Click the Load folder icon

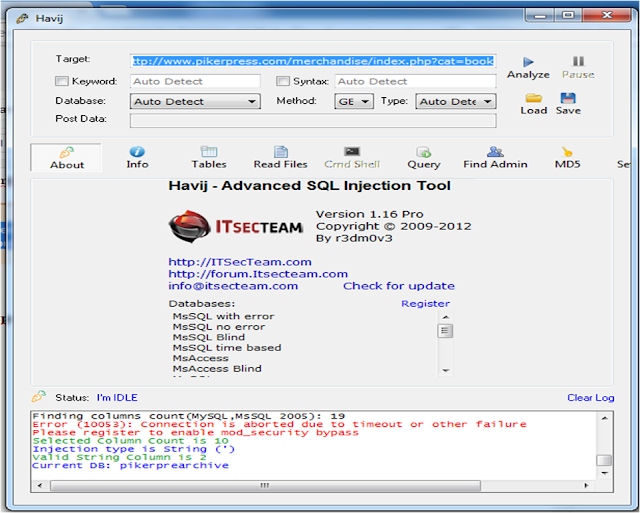pyautogui.click(x=533, y=98)
